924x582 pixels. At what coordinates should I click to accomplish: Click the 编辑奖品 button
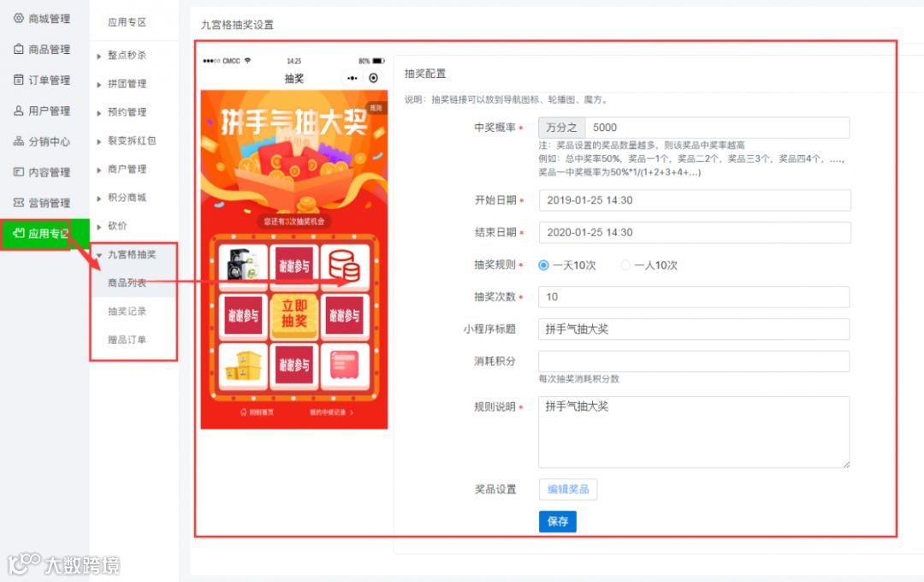pos(568,489)
